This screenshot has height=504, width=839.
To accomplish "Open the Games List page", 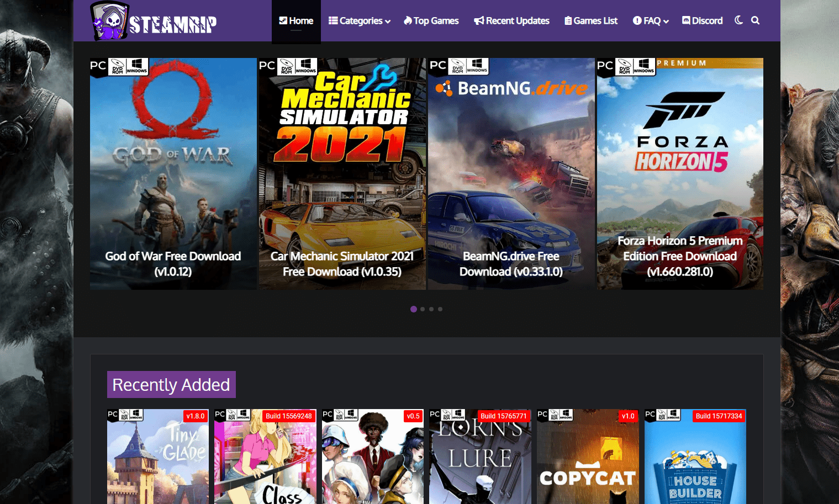I will (x=590, y=20).
